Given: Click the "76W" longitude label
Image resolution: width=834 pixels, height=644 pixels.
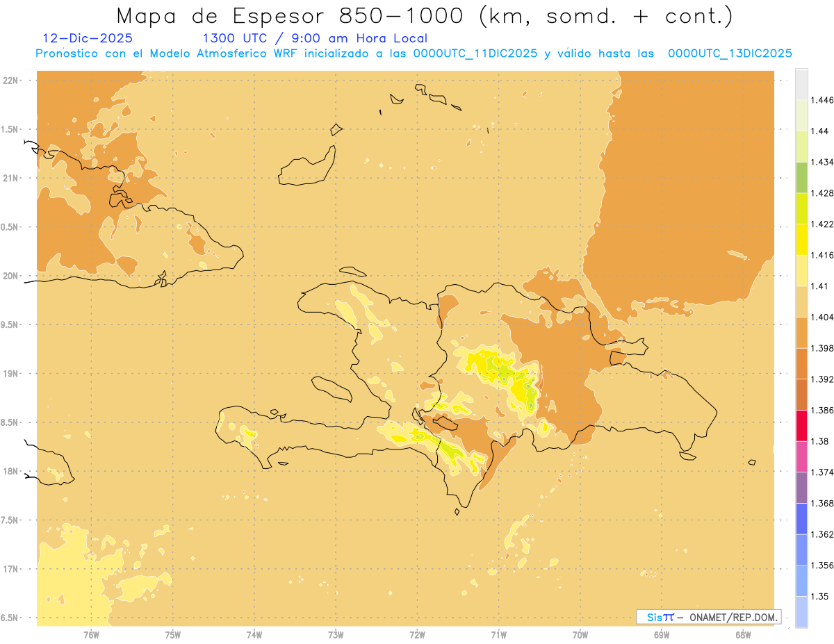Looking at the screenshot, I should tap(91, 634).
